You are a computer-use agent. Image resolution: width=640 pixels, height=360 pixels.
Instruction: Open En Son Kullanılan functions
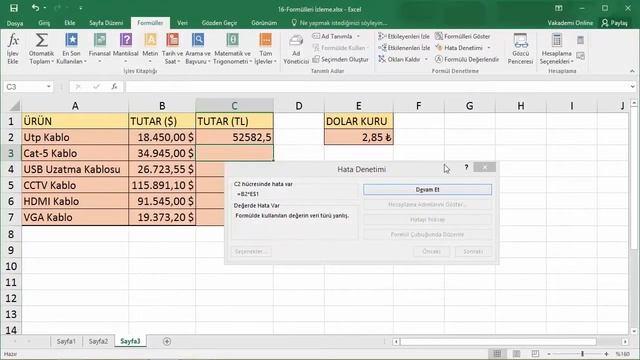(x=71, y=49)
